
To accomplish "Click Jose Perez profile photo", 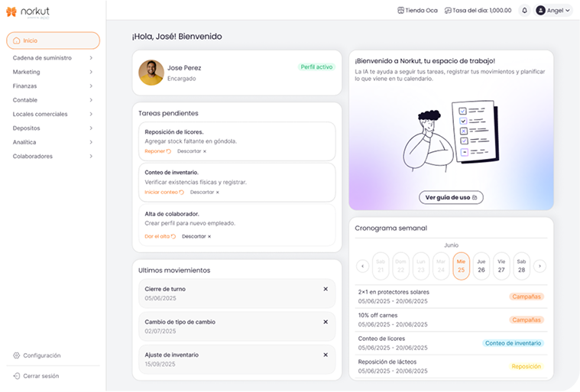I will (x=151, y=73).
